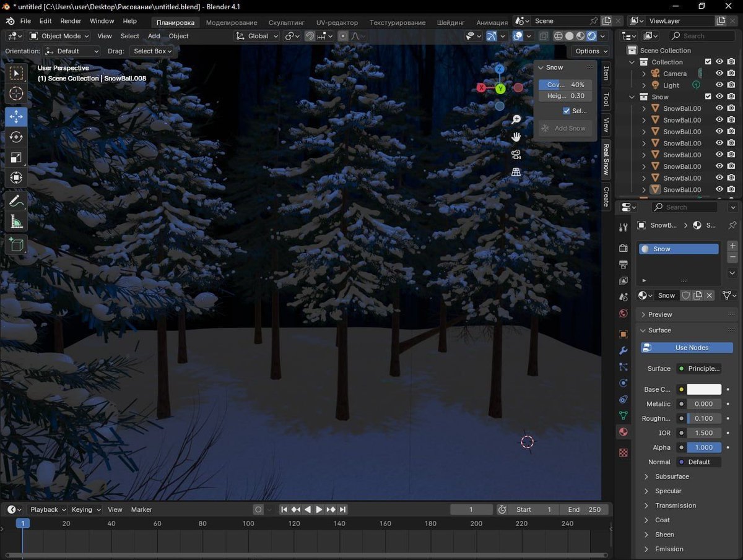This screenshot has height=560, width=743.
Task: Click the white Base Color swatch
Action: pyautogui.click(x=704, y=389)
